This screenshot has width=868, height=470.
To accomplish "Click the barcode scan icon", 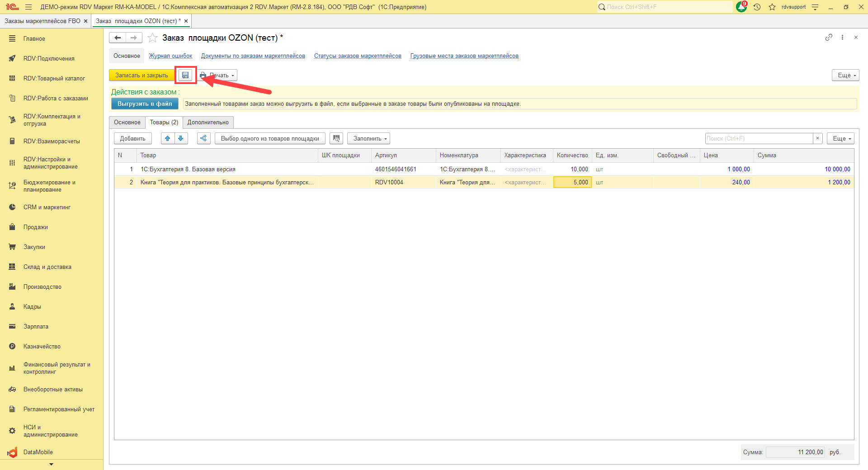I will pyautogui.click(x=336, y=139).
